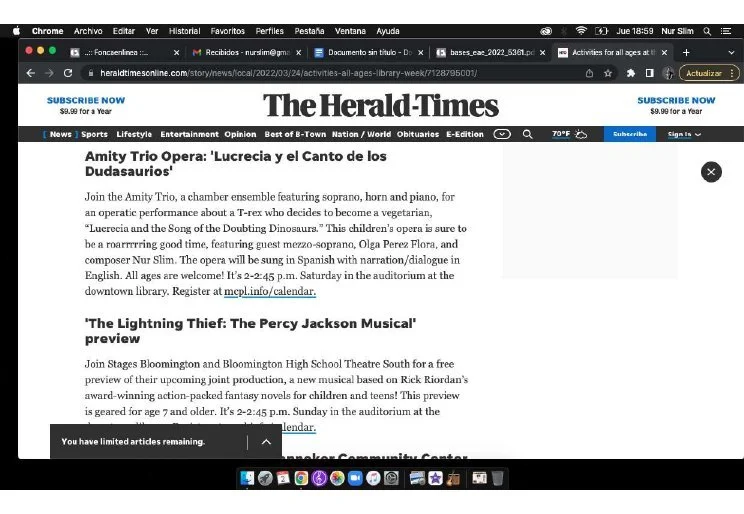Open a new tab with the plus icon
The width and height of the screenshot is (744, 514).
686,52
